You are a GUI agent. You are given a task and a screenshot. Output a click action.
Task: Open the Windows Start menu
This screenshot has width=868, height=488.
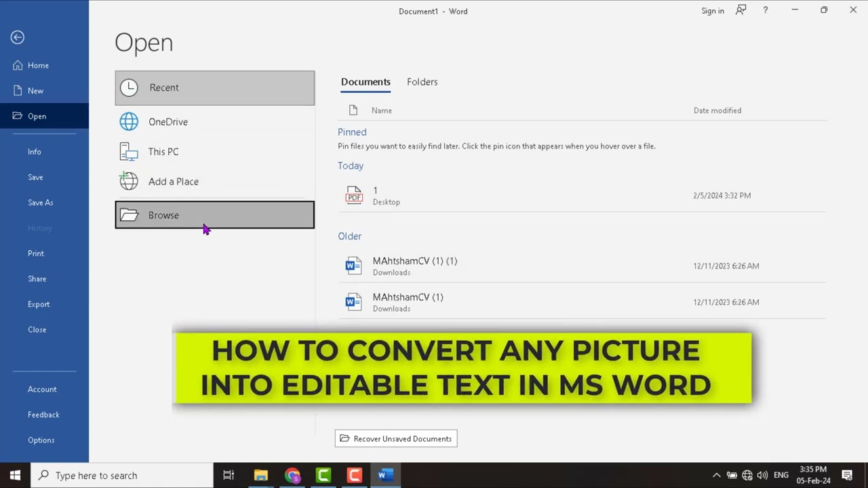(15, 475)
